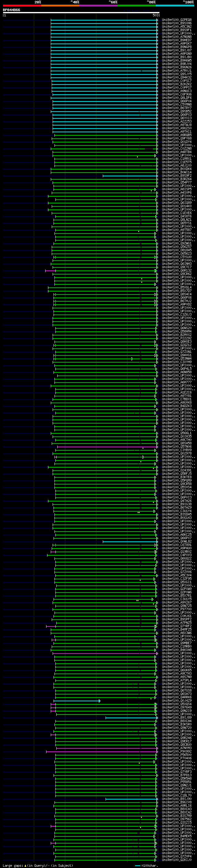
Task: Select label UniRef100_Q6UK65
Action: tap(177, 670)
